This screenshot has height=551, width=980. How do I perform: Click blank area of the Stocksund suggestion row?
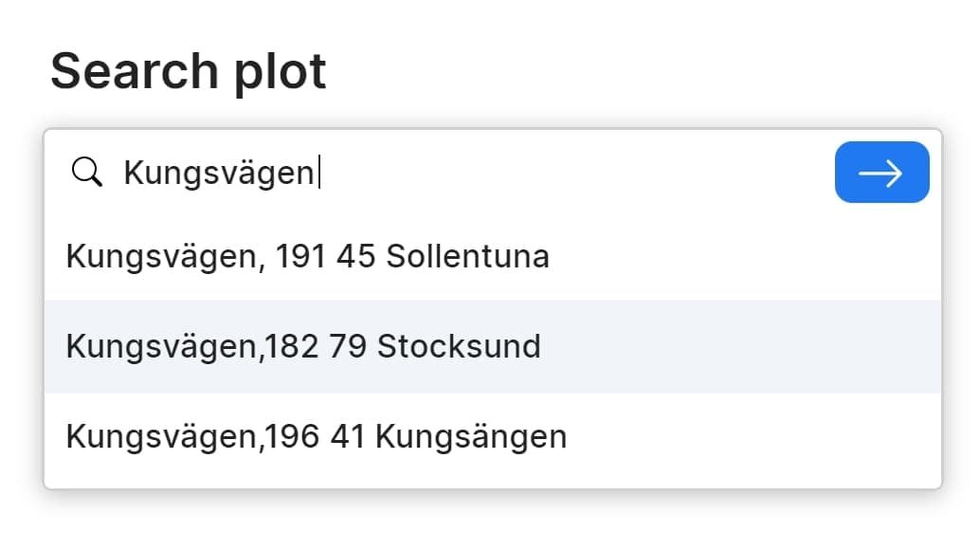tap(739, 346)
